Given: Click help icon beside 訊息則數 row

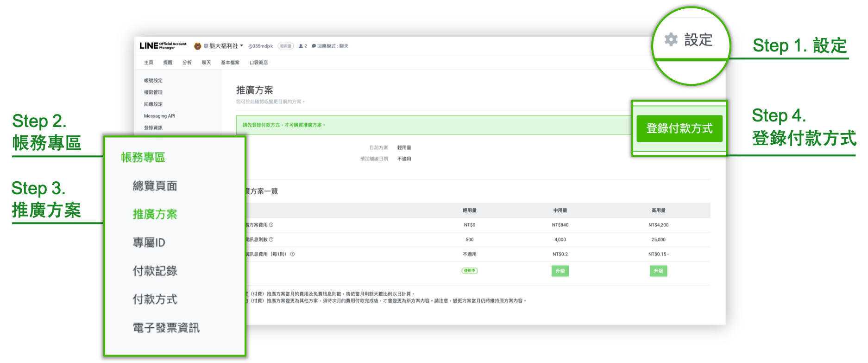Looking at the screenshot, I should [x=271, y=240].
